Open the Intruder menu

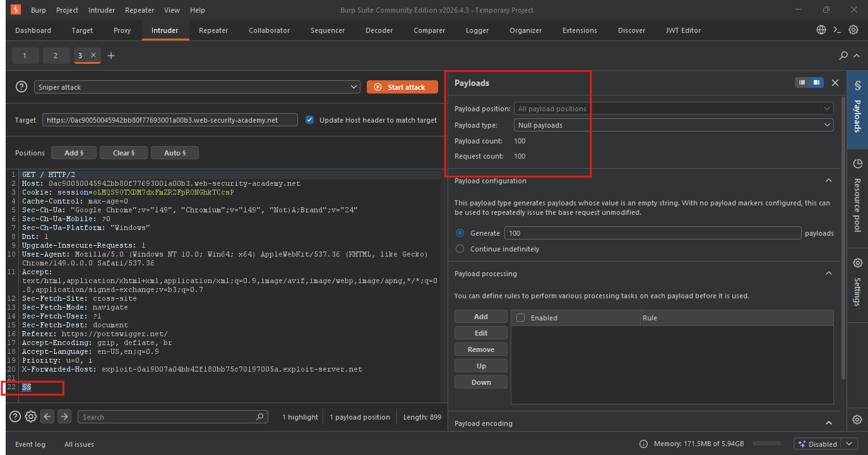coord(102,10)
